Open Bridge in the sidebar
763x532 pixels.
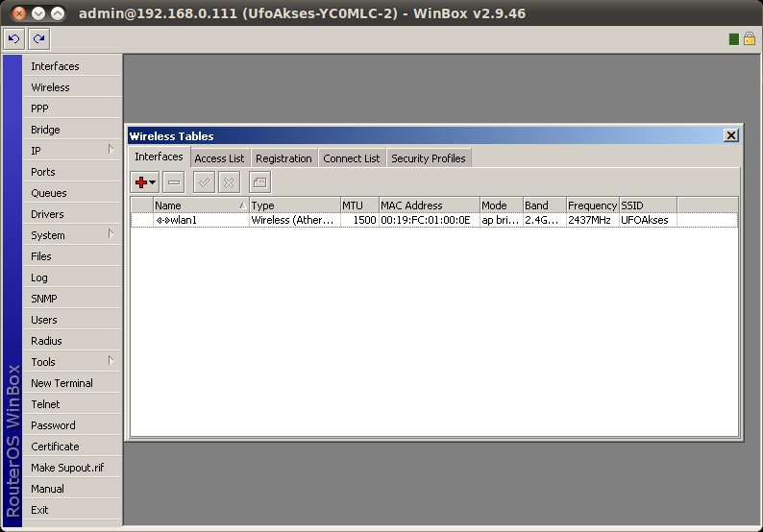(x=72, y=130)
